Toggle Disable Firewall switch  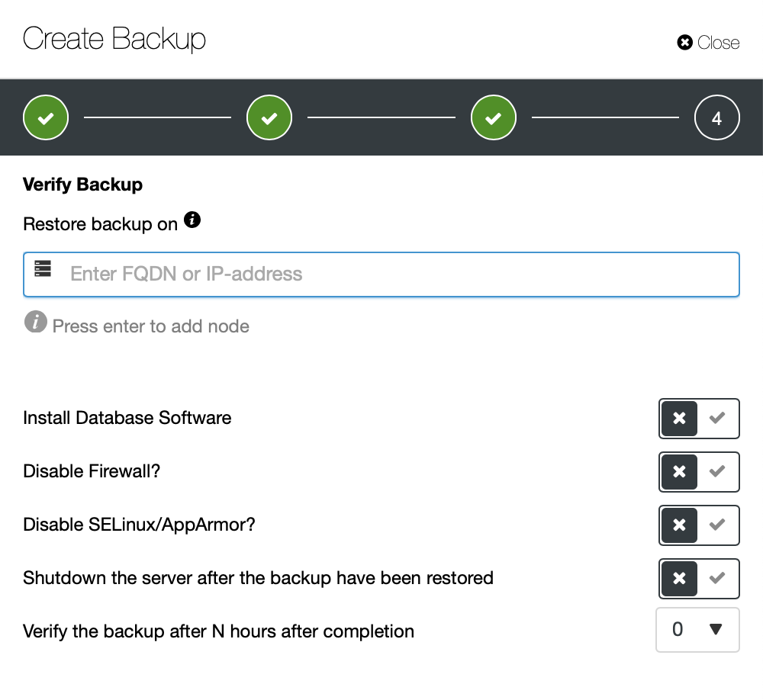(x=699, y=472)
